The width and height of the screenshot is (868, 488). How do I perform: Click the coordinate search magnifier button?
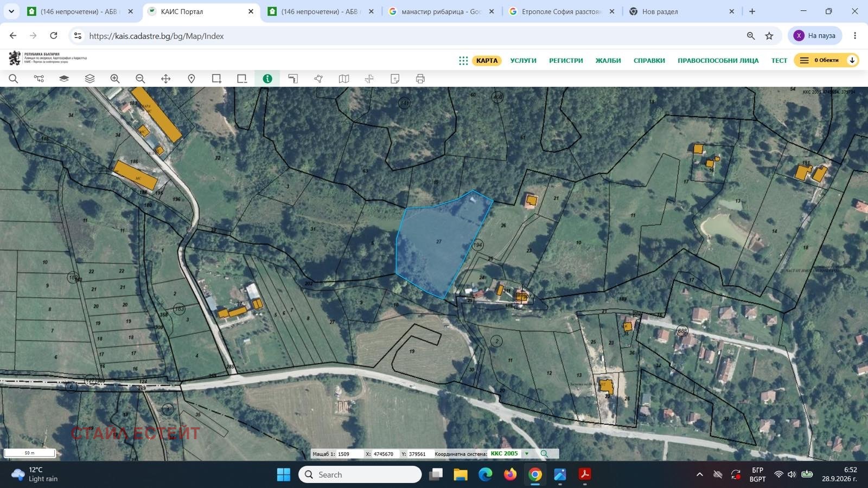(x=544, y=454)
